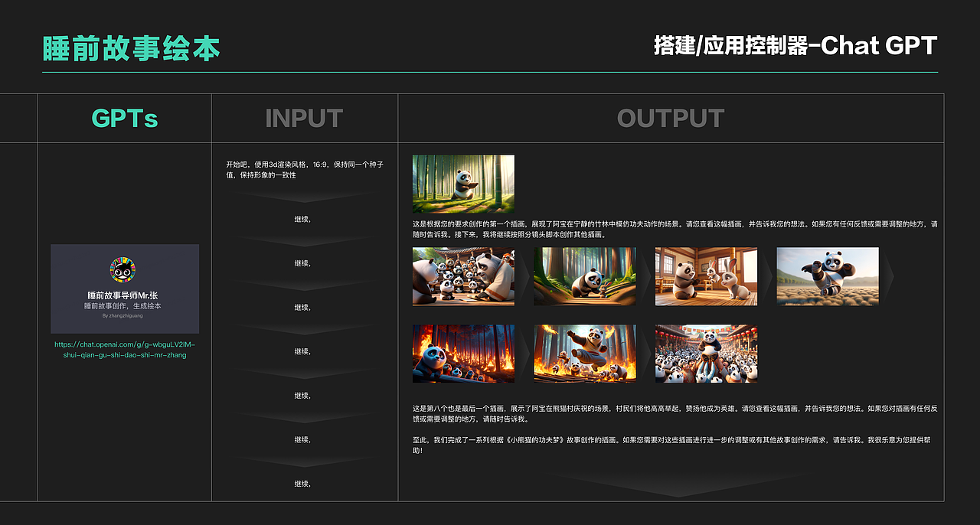Viewport: 980px width, 525px height.
Task: Open the panda lifted by crowd celebration thumbnail
Action: click(706, 354)
